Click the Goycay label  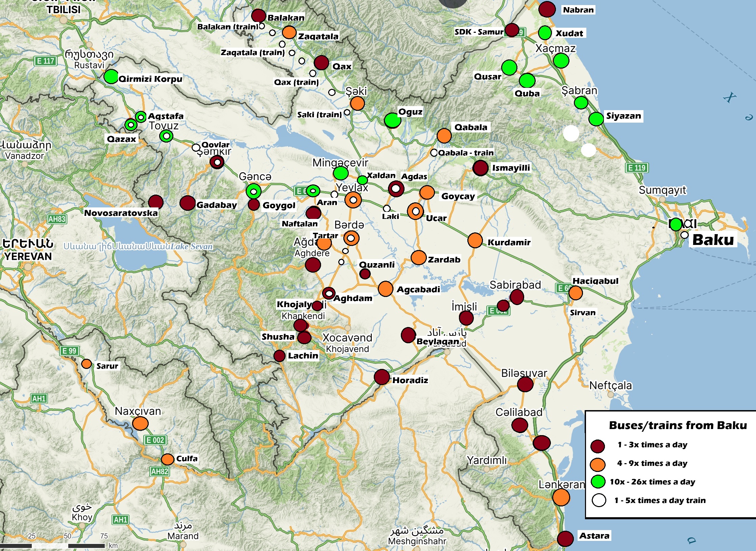coord(458,196)
